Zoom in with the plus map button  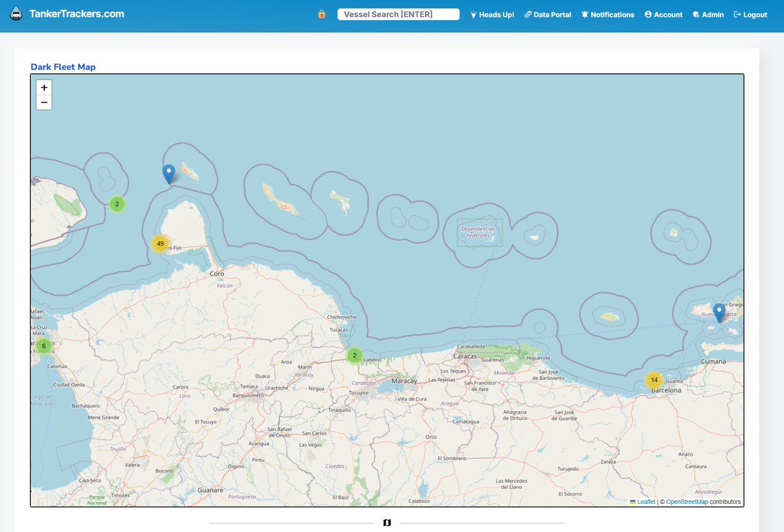point(44,87)
